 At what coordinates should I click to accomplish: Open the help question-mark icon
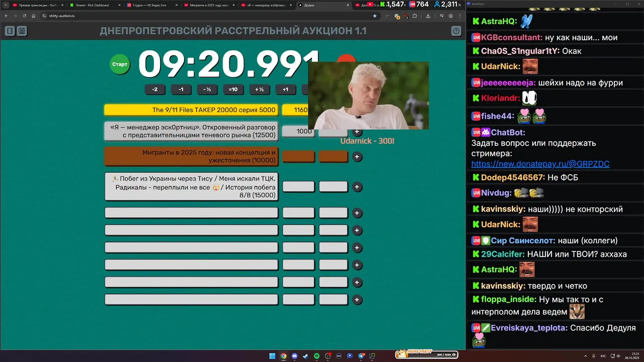(456, 31)
